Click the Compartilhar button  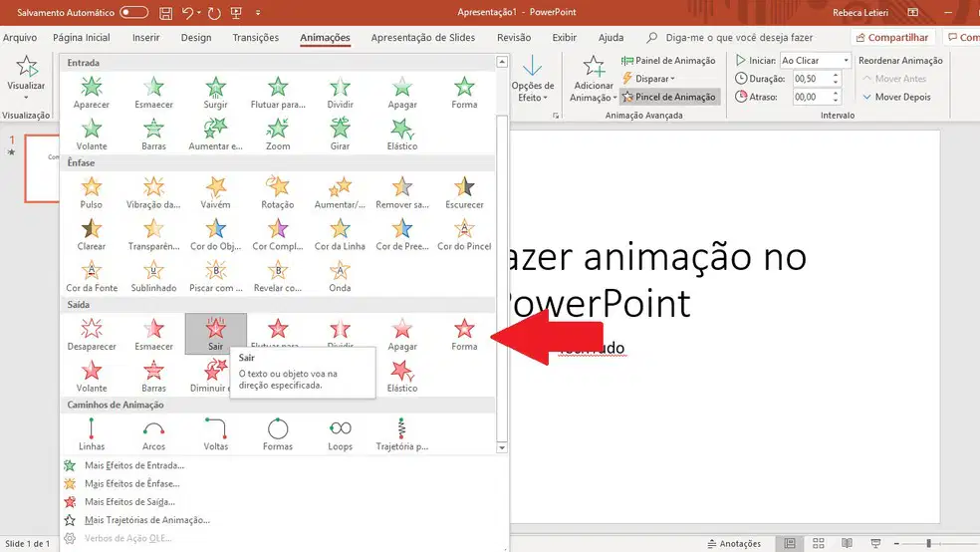click(x=892, y=38)
